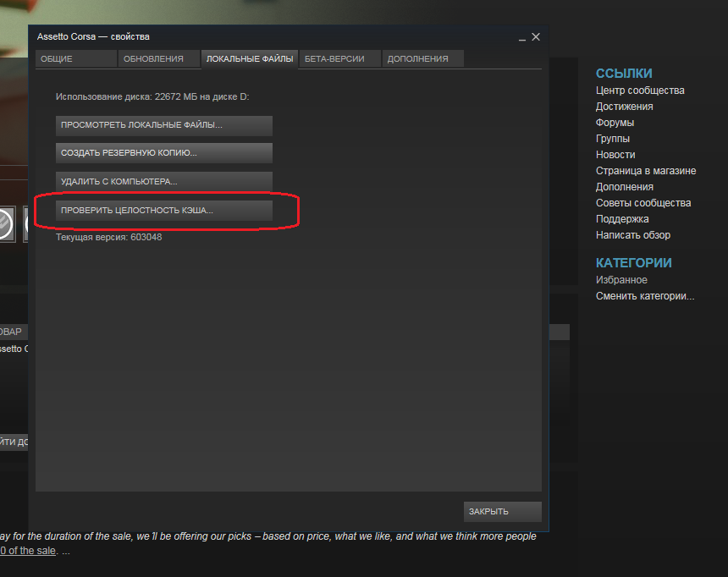
Task: Open the Форумы link
Action: point(615,123)
